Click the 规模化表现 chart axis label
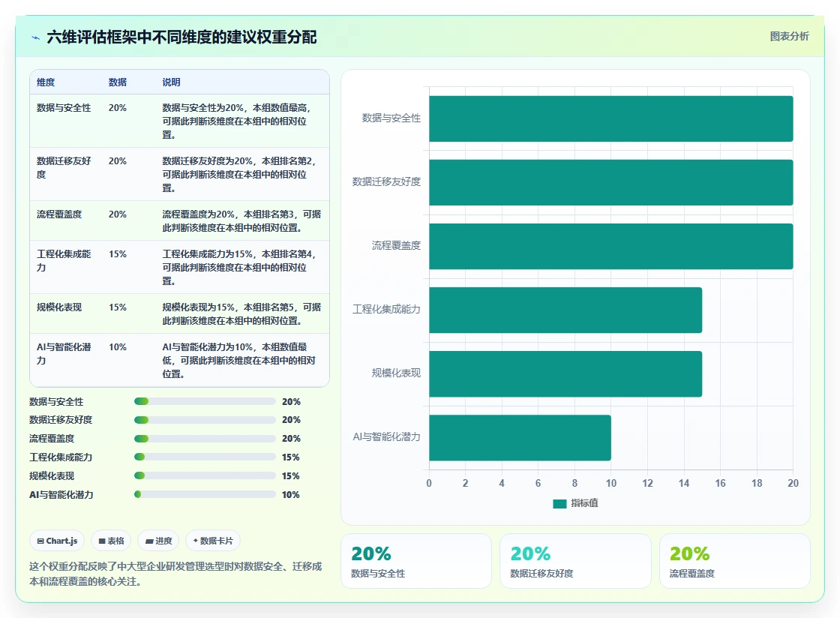The width and height of the screenshot is (840, 618). point(396,373)
